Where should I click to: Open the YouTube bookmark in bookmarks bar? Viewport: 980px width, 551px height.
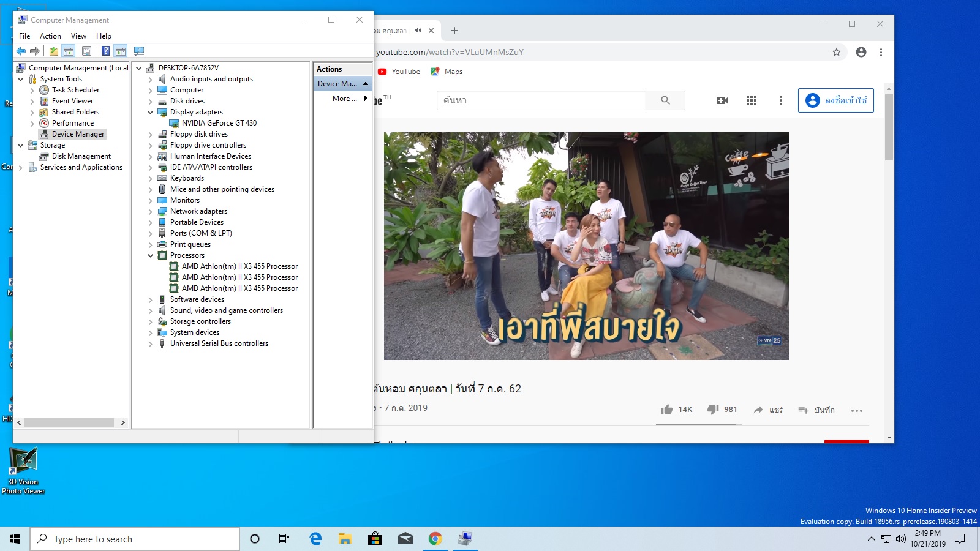[399, 72]
